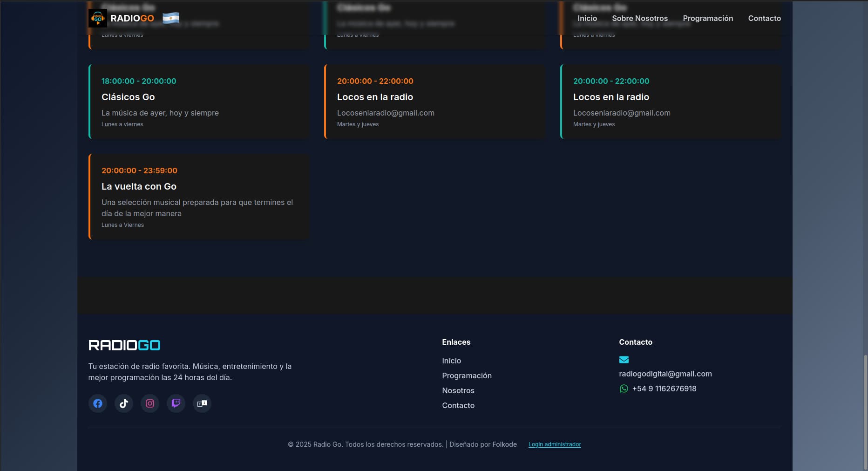Visit the Folkode designer link
Viewport: 868px width, 471px height.
505,444
